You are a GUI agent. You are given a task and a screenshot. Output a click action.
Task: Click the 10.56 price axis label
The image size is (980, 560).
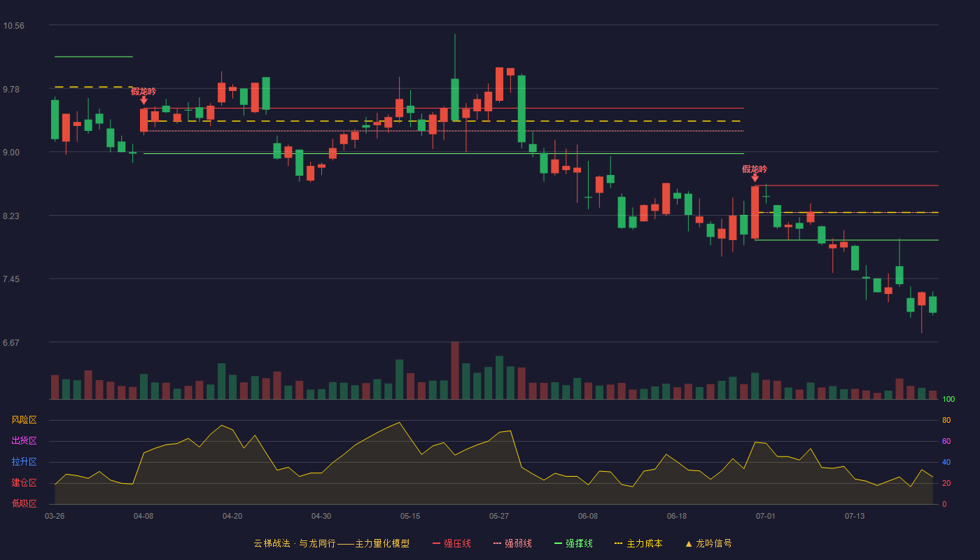click(x=14, y=25)
